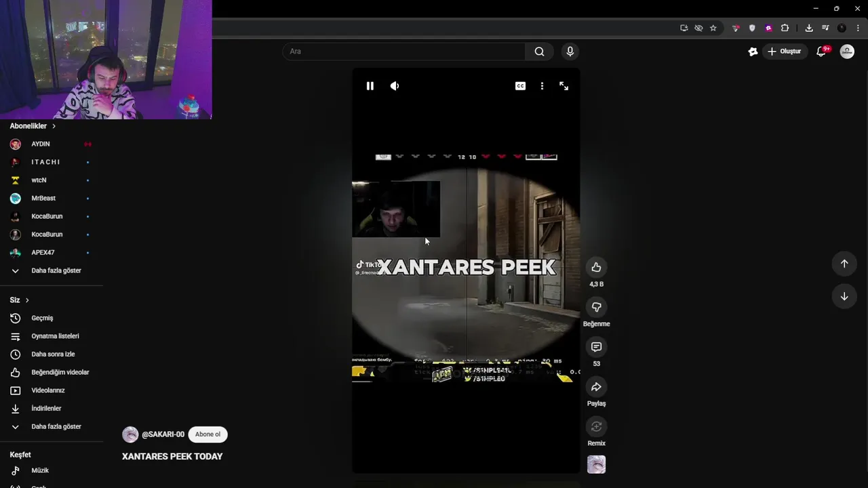Dislike the Short with thumbs down
Image resolution: width=868 pixels, height=488 pixels.
click(596, 307)
